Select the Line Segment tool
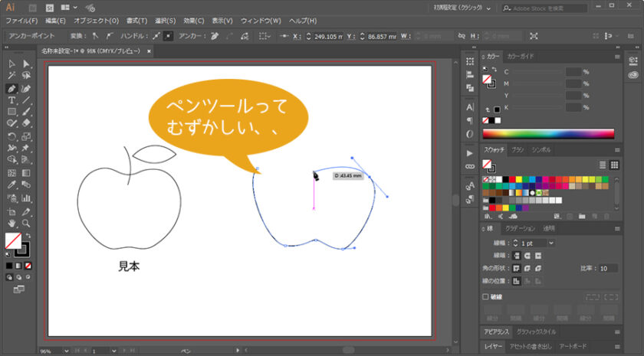The image size is (644, 356). pos(26,100)
